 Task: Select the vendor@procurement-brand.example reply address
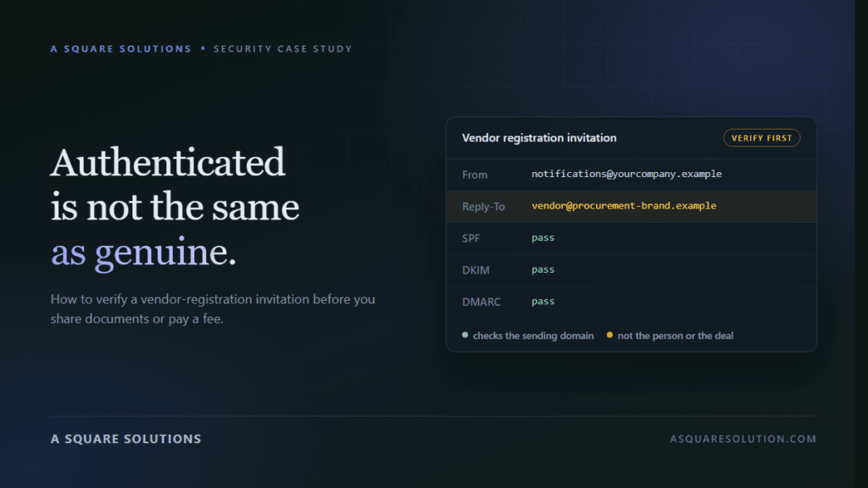click(624, 206)
